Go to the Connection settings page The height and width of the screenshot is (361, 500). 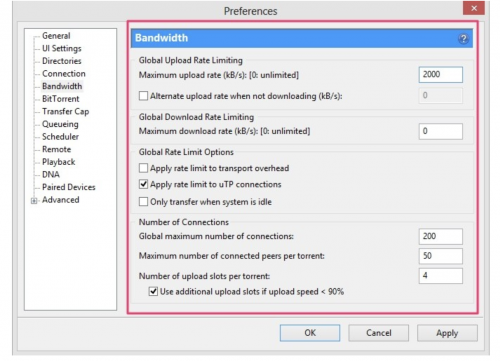tap(64, 74)
